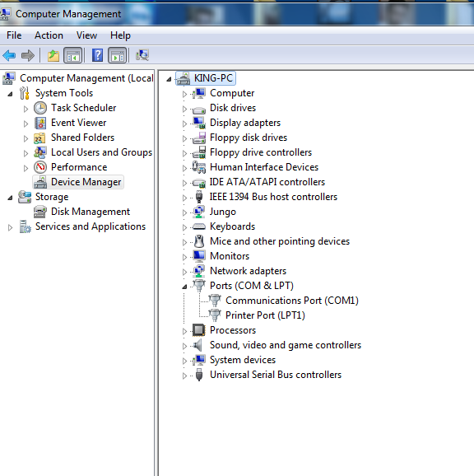The height and width of the screenshot is (476, 474).
Task: Click the Forward arrow toolbar icon
Action: tap(28, 55)
